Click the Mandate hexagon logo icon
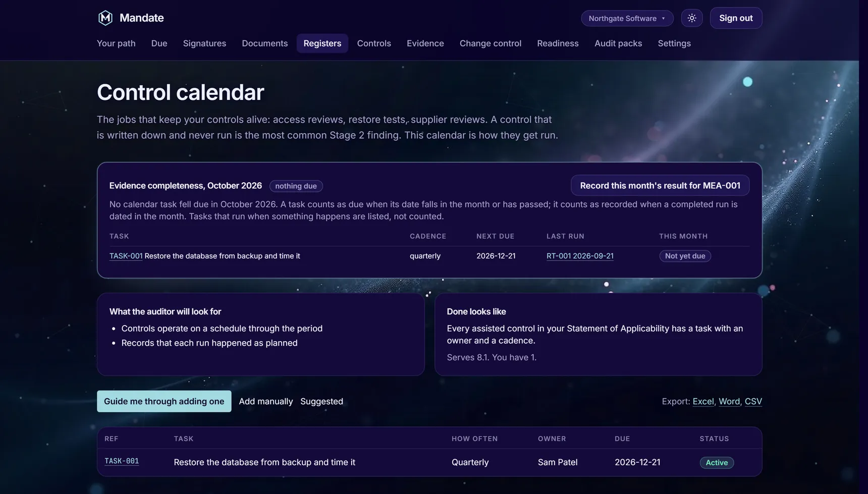 tap(105, 18)
